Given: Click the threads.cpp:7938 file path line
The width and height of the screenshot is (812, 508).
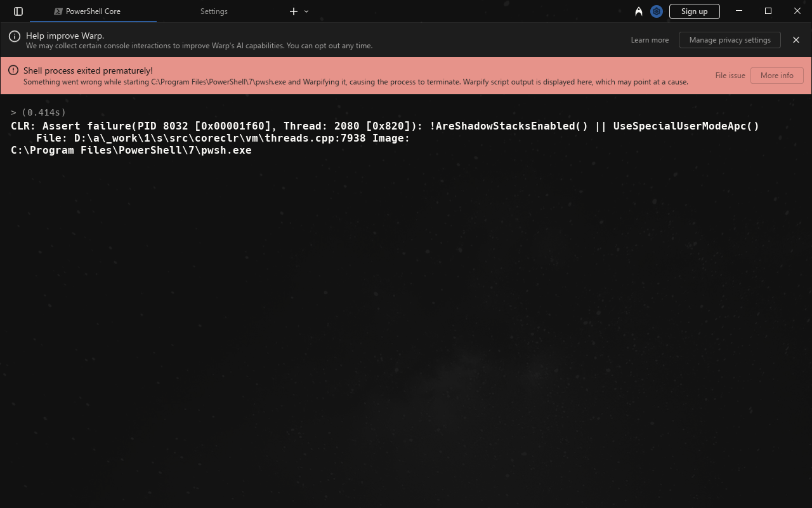Looking at the screenshot, I should [x=223, y=138].
